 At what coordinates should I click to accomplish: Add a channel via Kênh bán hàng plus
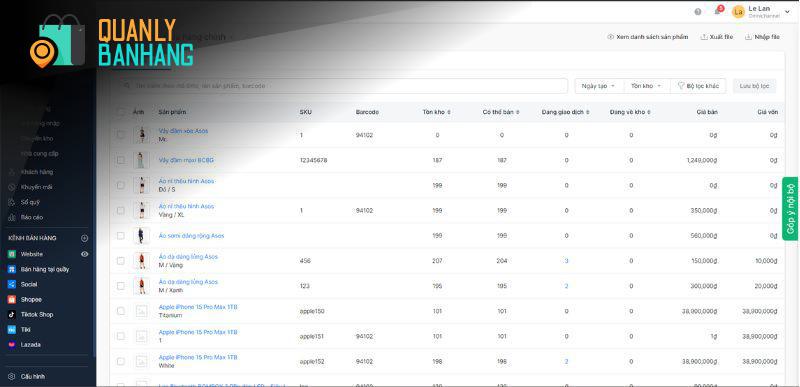85,238
